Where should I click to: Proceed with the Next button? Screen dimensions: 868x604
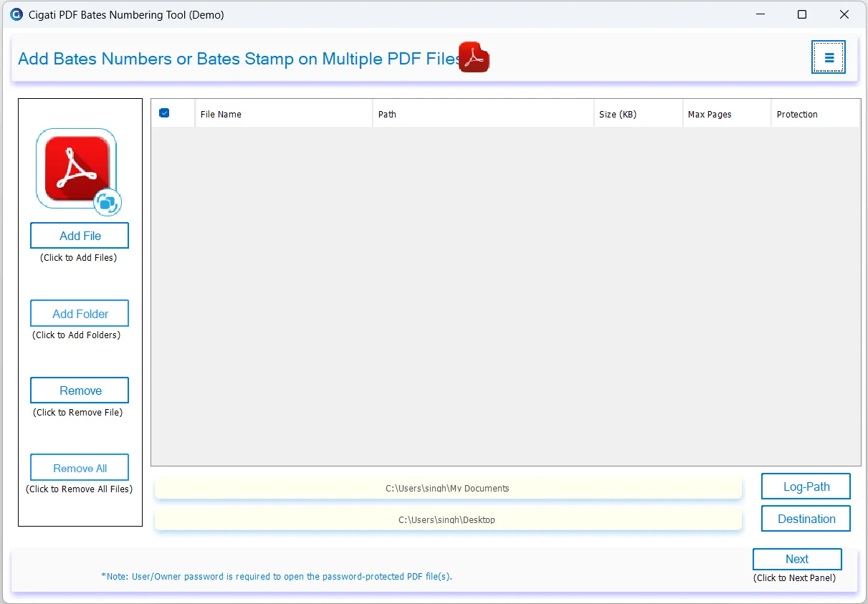(x=796, y=560)
